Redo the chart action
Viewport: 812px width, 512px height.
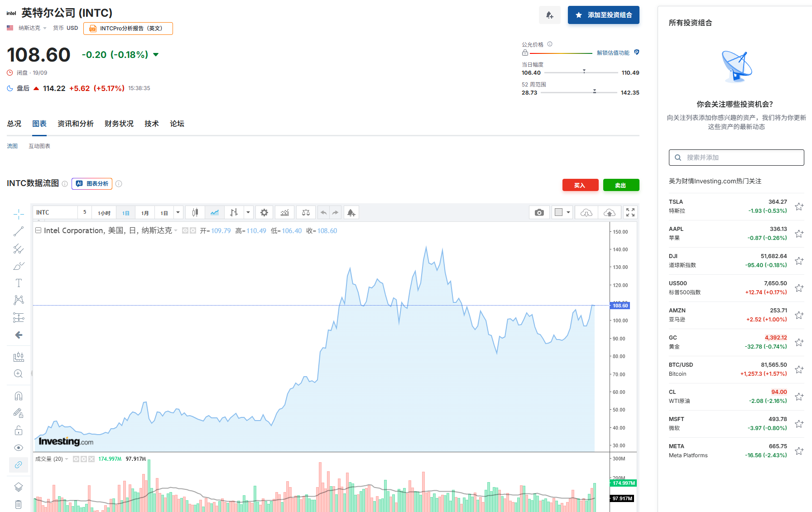click(335, 213)
